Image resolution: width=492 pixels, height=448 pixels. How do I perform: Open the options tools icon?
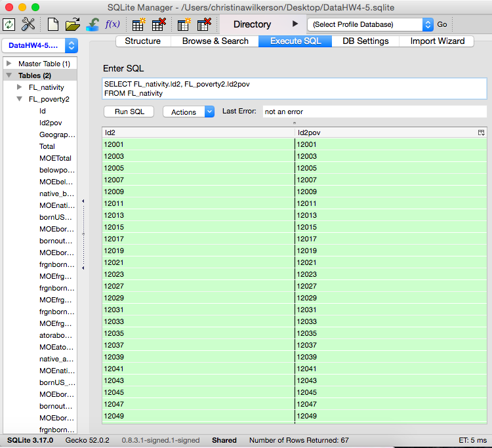[x=28, y=24]
